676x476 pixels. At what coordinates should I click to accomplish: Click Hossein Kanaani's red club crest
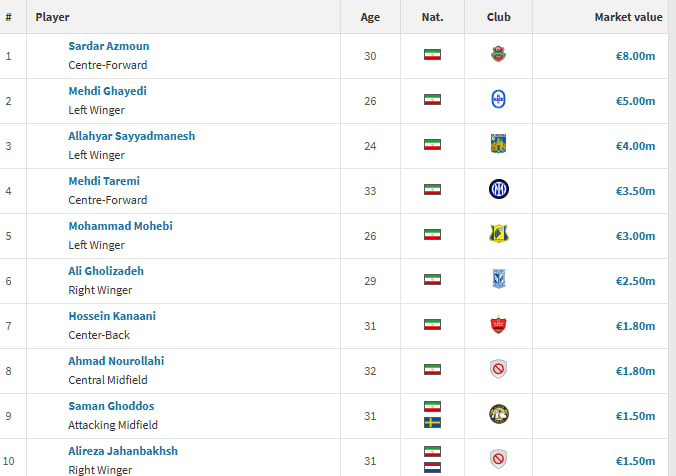coord(498,324)
